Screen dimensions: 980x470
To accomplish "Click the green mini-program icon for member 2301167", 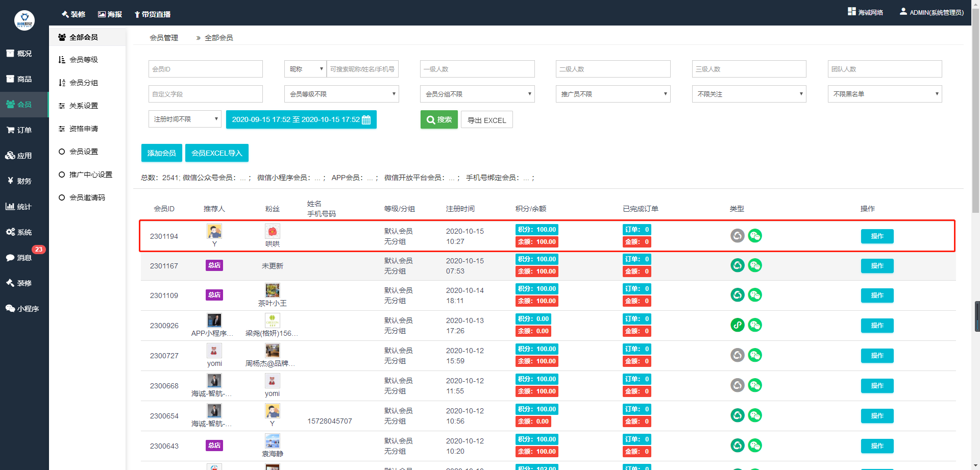I will [x=737, y=265].
